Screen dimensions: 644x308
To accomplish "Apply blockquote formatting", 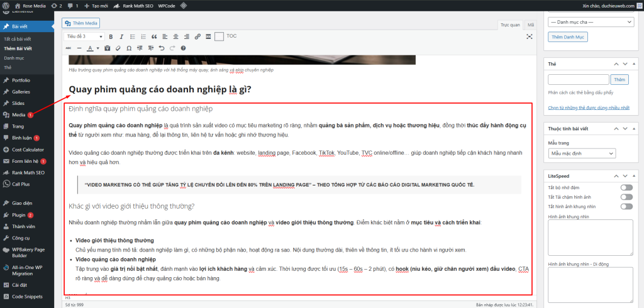I will click(155, 36).
